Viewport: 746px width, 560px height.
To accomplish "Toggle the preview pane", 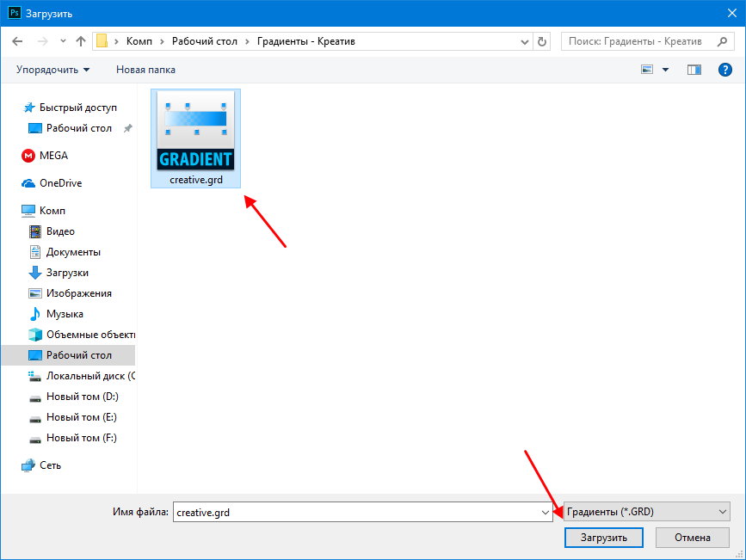I will pyautogui.click(x=694, y=70).
